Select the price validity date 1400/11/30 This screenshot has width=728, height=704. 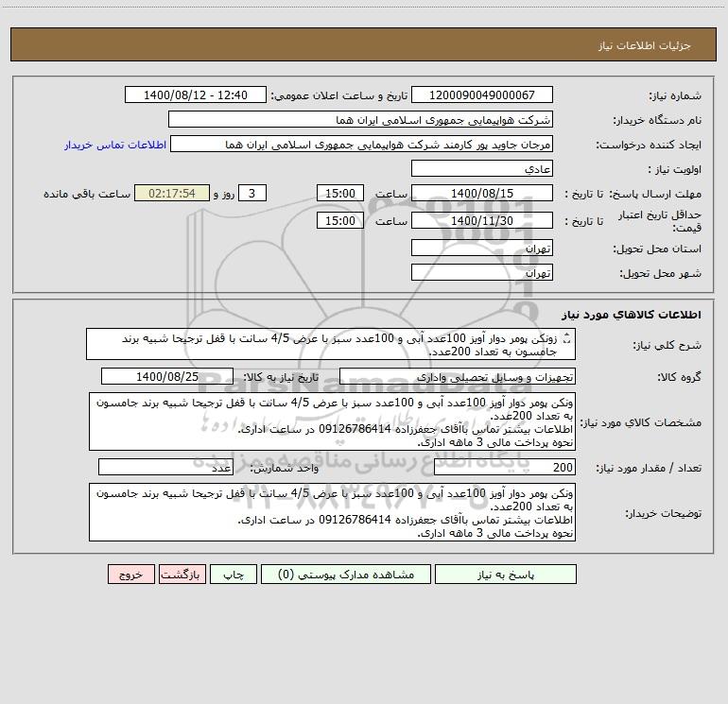tap(482, 220)
